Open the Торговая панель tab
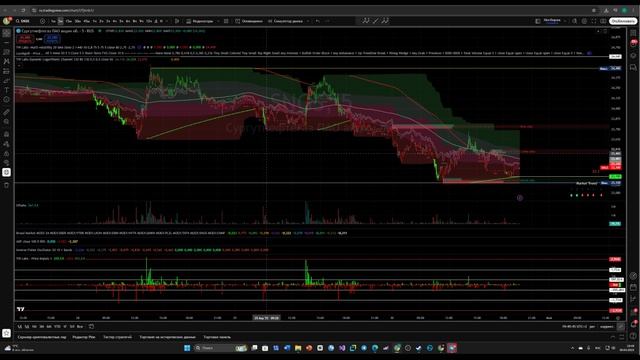Screen dimensions: 640x360 (217, 337)
